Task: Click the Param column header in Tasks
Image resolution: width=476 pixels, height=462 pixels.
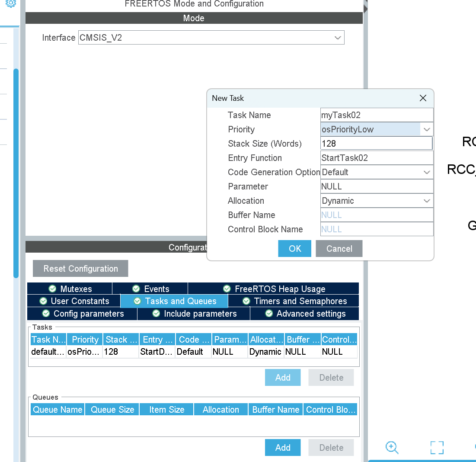Action: (x=230, y=340)
